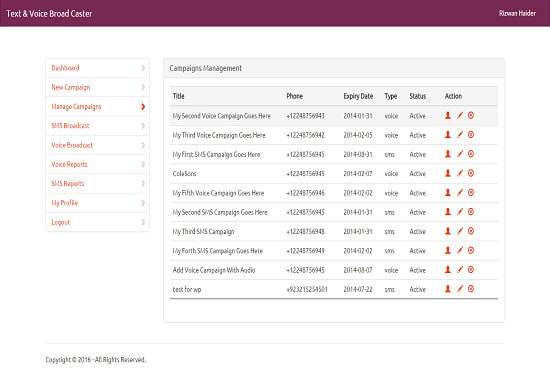Screen dimensions: 550x370
Task: Click the Expiry Date column header
Action: click(x=358, y=96)
